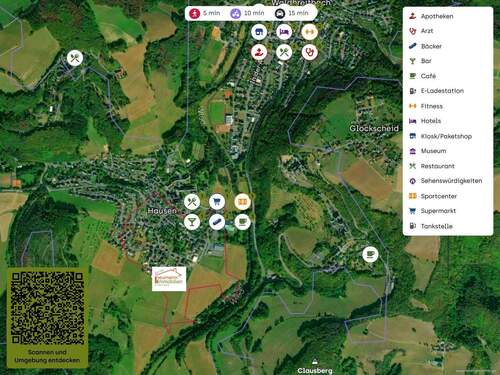Open the blue kiosk/parcel shop map marker

point(259,32)
